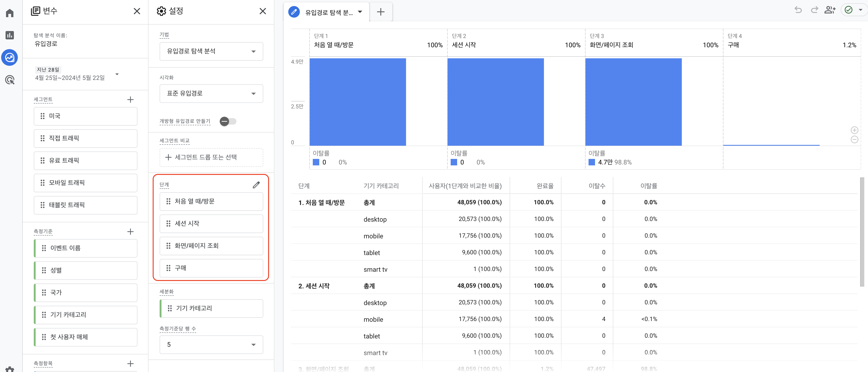Open the Home icon in sidebar
The height and width of the screenshot is (372, 868).
(10, 13)
